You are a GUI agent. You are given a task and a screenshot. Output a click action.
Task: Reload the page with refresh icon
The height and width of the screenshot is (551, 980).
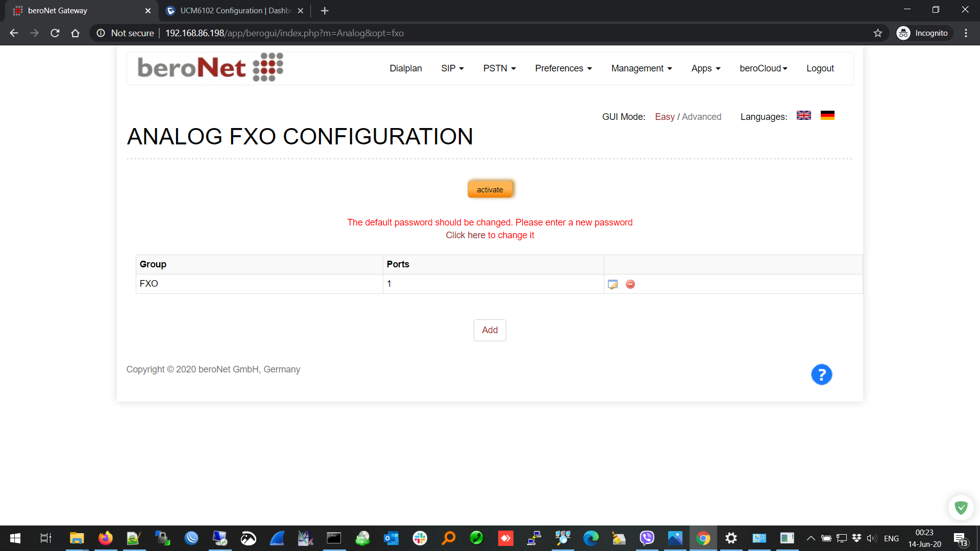coord(55,33)
